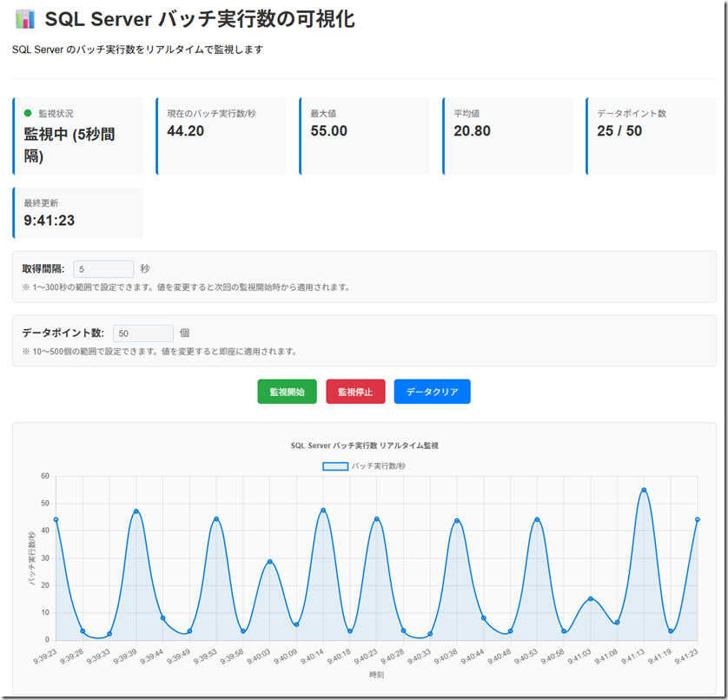
Task: Click the x-axis label 9:40:28
Action: 393,656
